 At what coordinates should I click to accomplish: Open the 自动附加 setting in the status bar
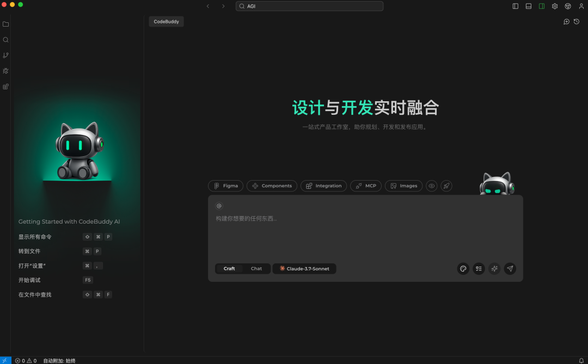pos(60,360)
